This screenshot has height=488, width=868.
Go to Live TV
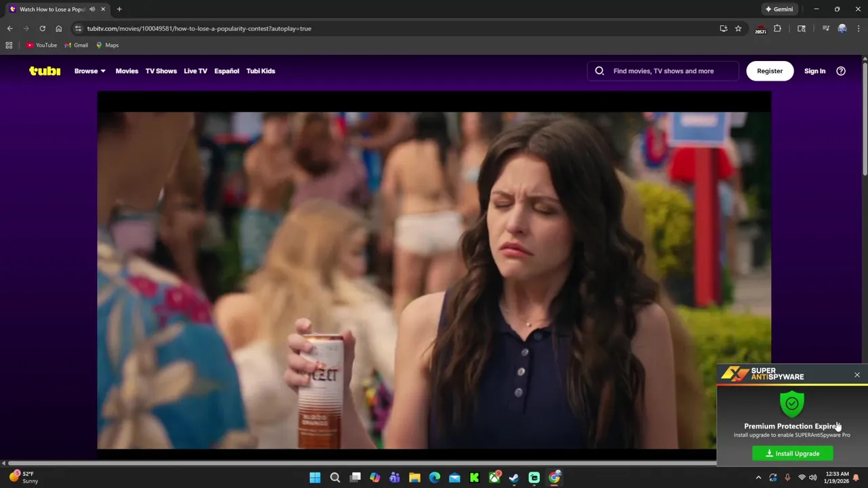[x=195, y=70]
